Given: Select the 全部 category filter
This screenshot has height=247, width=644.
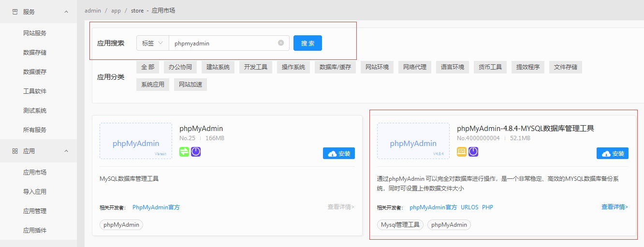Looking at the screenshot, I should click(x=148, y=67).
